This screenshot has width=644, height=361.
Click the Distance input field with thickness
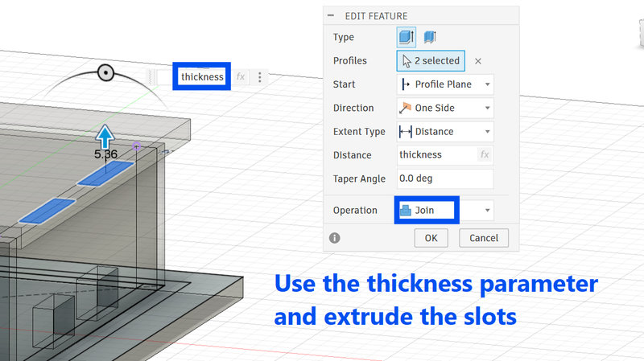(x=445, y=155)
